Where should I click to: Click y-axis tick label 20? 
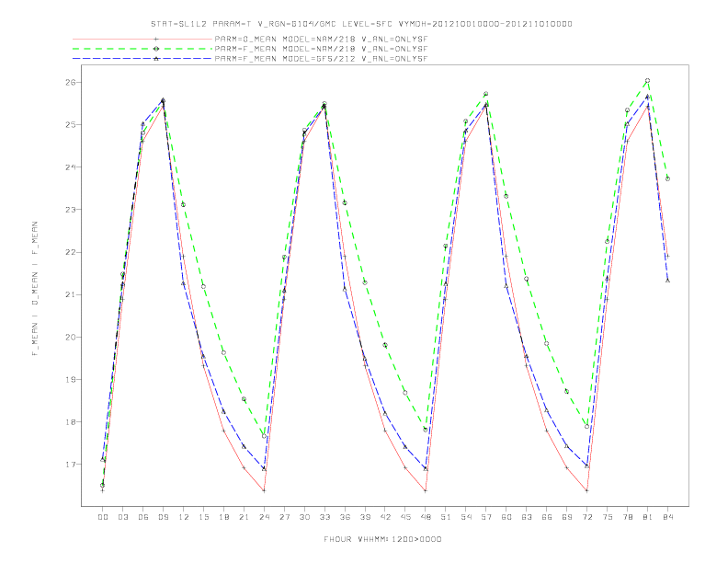coord(71,338)
